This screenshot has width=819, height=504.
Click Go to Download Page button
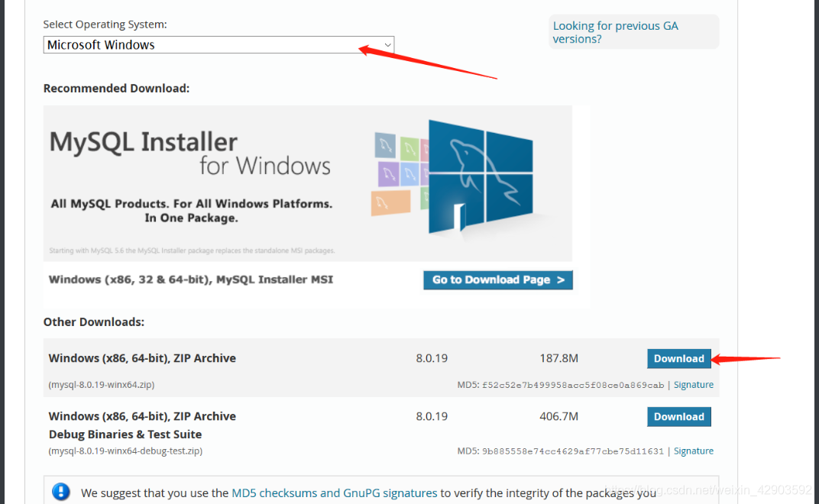coord(498,280)
